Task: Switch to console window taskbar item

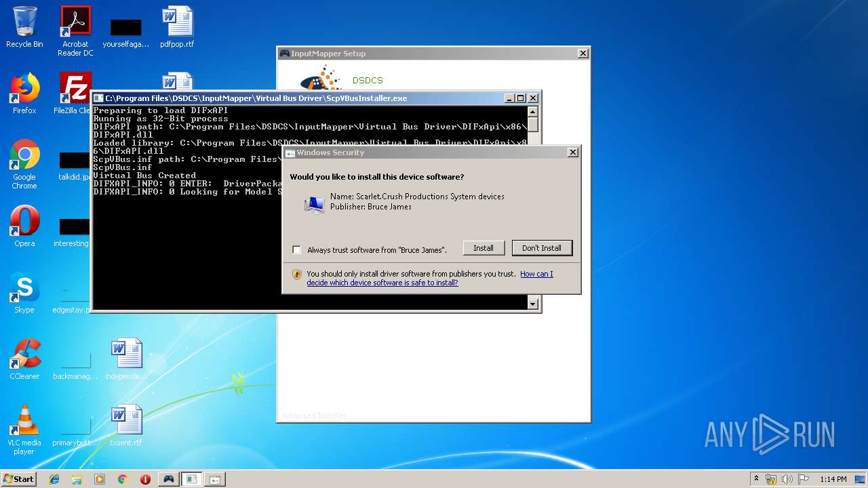Action: point(192,479)
